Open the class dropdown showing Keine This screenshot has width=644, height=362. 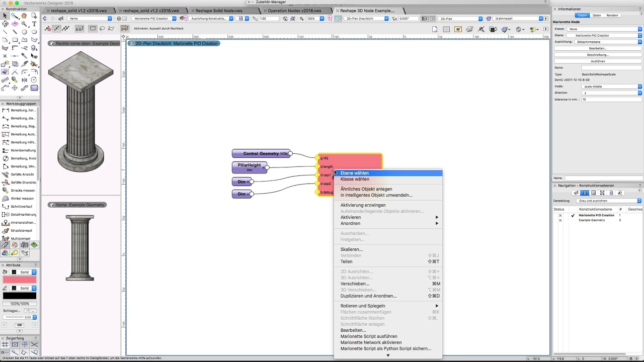pos(90,19)
